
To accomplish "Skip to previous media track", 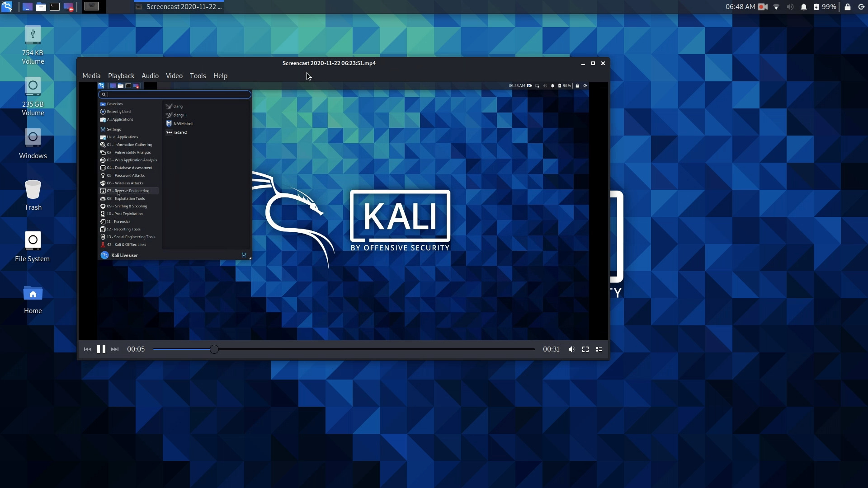I will (x=88, y=349).
